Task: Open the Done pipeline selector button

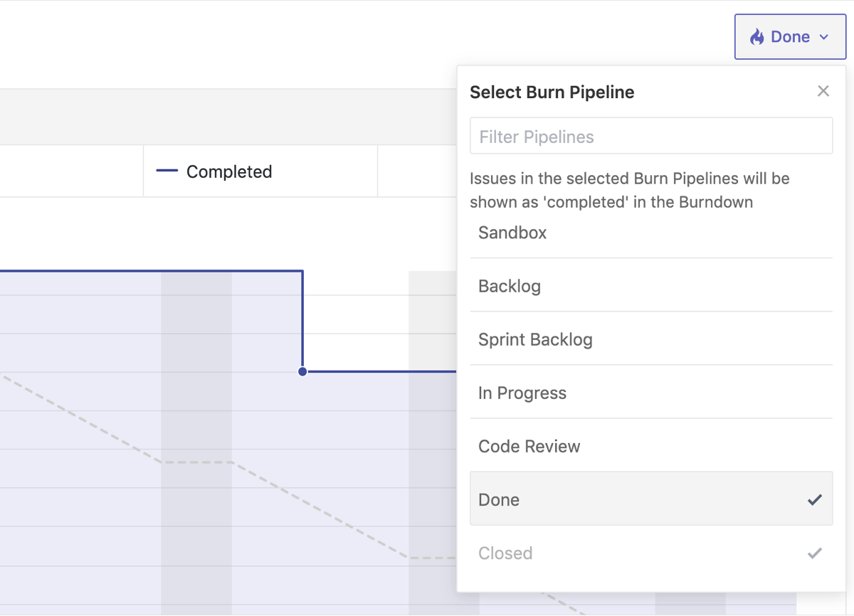Action: (x=790, y=37)
